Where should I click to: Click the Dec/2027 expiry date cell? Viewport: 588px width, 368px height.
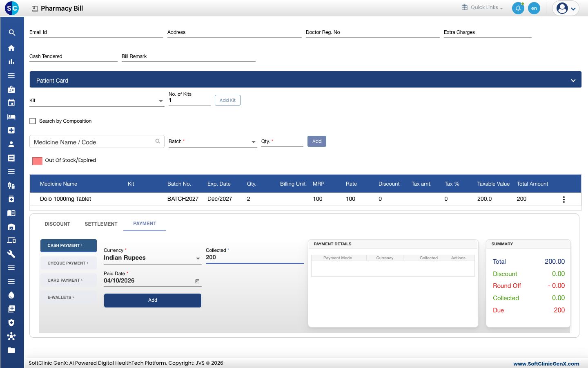220,199
